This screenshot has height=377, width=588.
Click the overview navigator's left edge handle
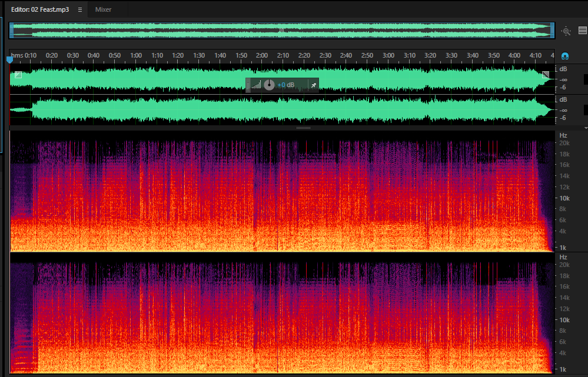pyautogui.click(x=12, y=31)
